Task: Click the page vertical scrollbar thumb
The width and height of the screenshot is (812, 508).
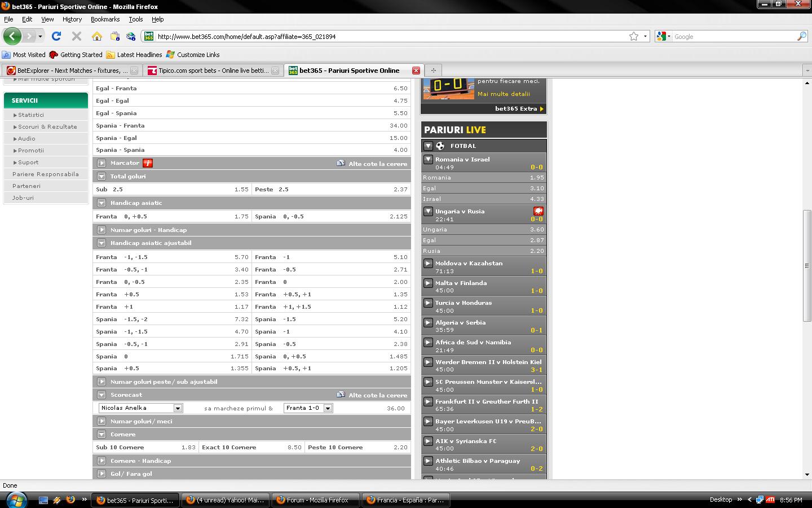Action: click(807, 265)
